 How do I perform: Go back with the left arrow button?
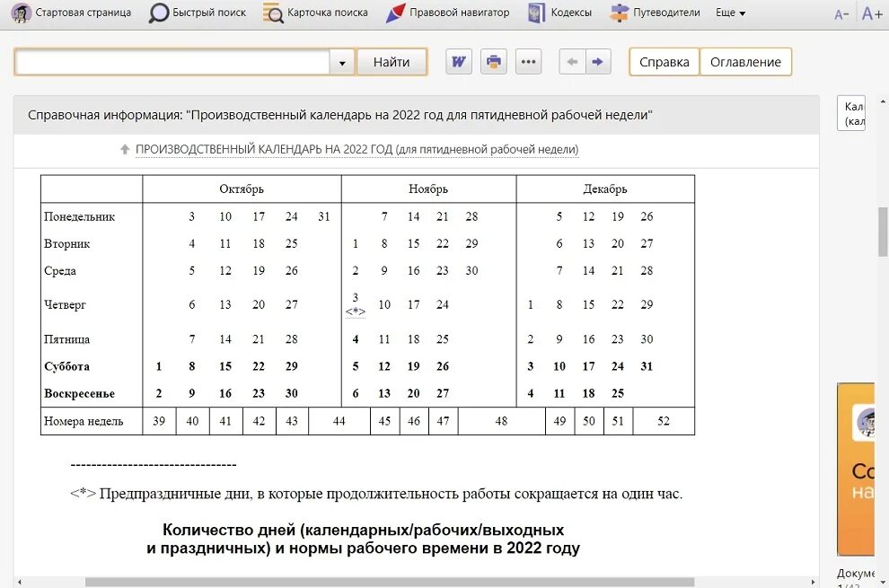point(572,62)
